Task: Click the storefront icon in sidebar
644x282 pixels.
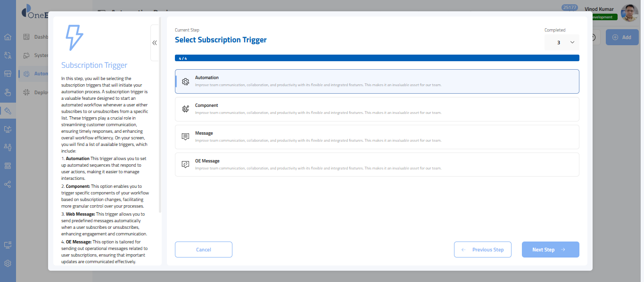Action: [x=8, y=74]
